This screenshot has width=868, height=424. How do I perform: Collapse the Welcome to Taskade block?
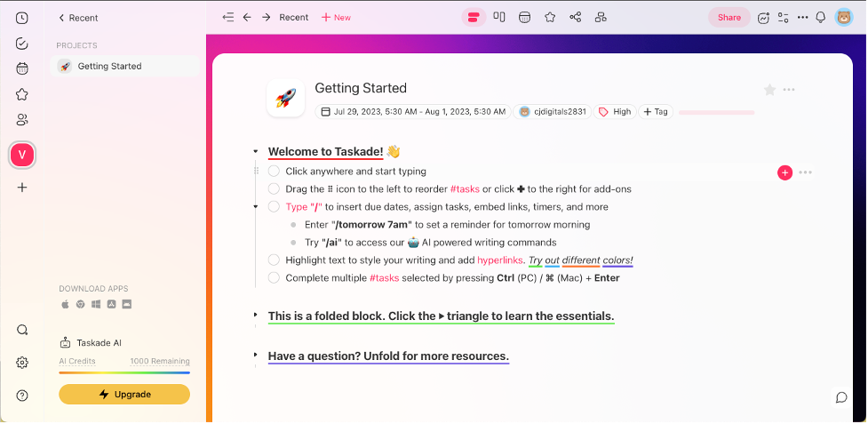(x=255, y=151)
